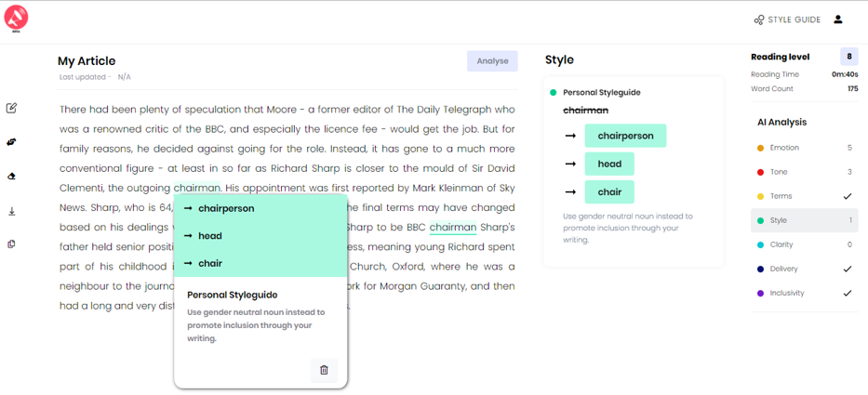868x395 pixels.
Task: Open the Emotion analysis row
Action: point(805,148)
